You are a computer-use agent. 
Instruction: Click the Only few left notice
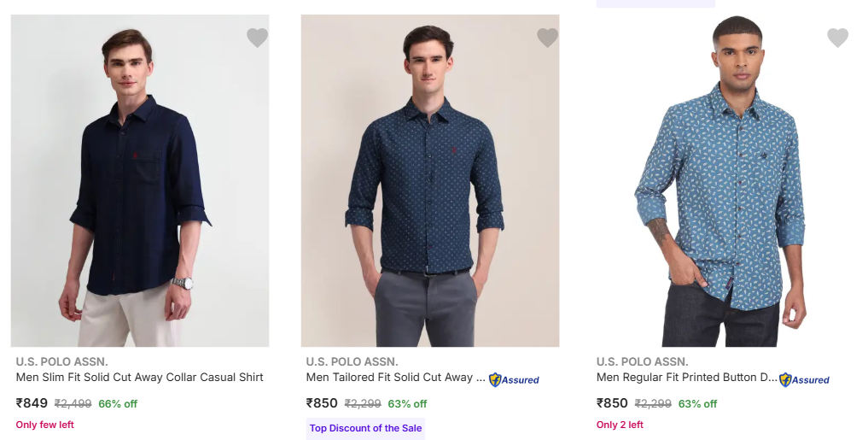(x=44, y=425)
